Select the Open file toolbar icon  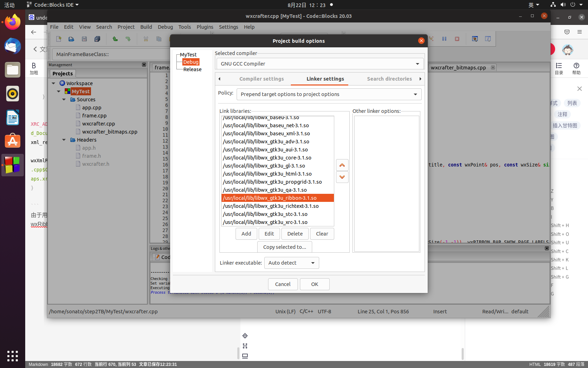[x=71, y=39]
